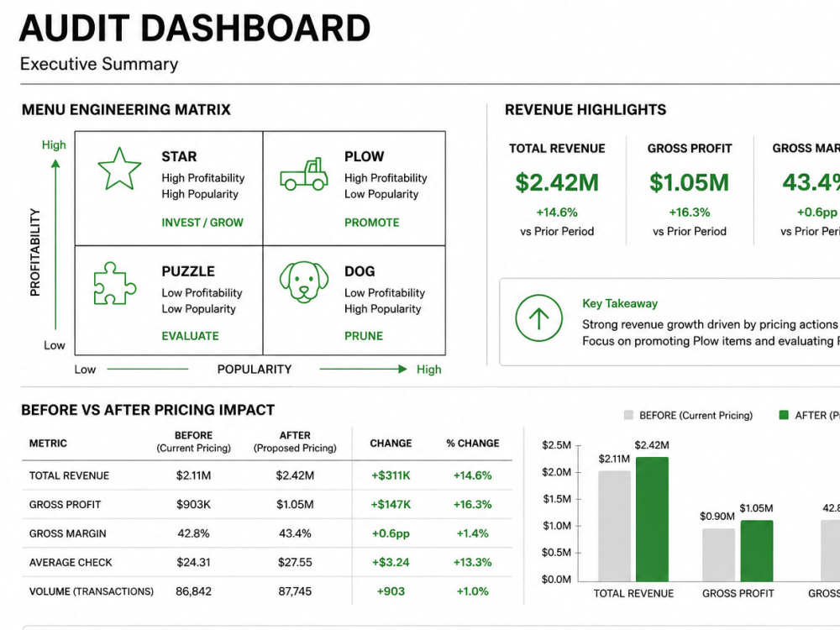
Task: Click the +16.3% under Gross Profit highlight
Action: (x=690, y=213)
